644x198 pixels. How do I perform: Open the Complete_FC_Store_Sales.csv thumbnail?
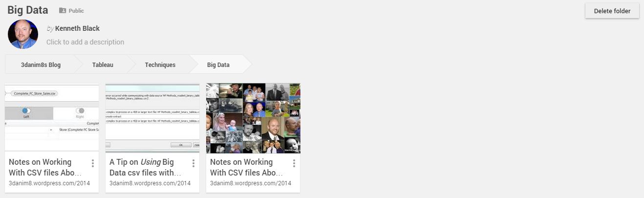pos(52,118)
